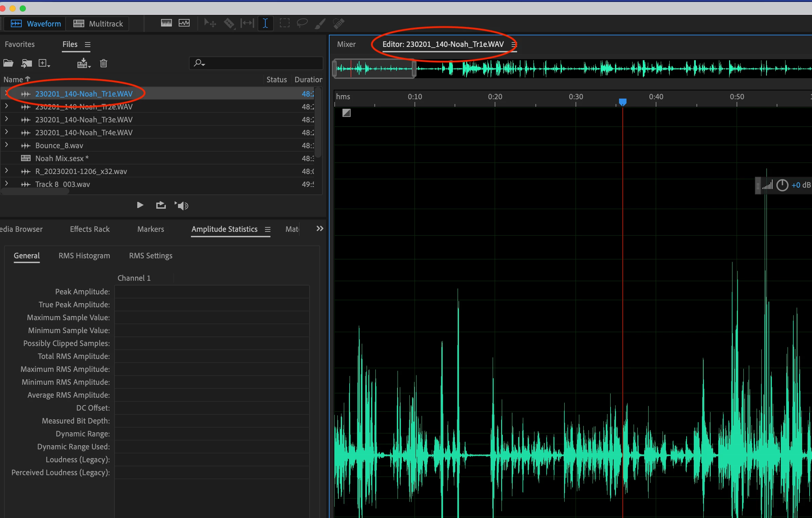Click the trash icon to close selected files
The image size is (812, 518).
104,64
